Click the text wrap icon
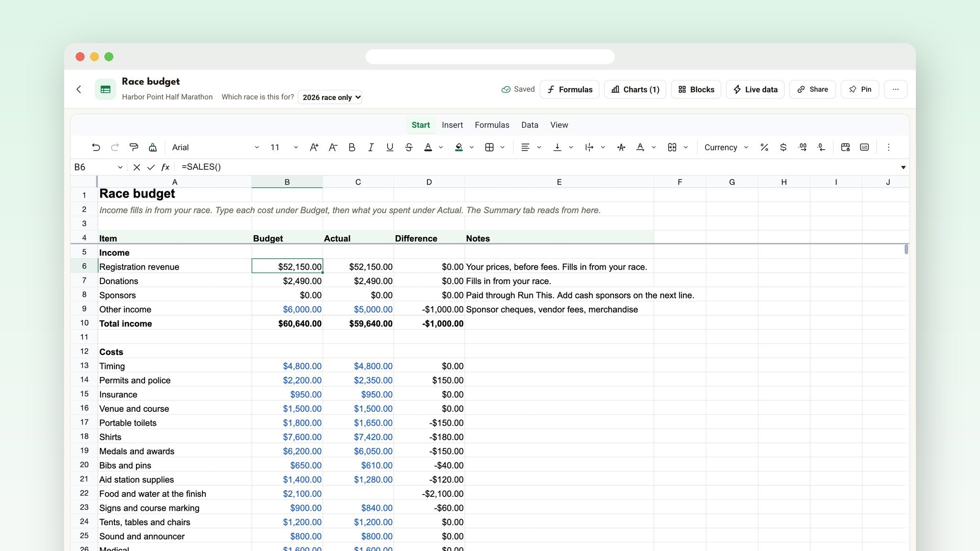The image size is (980, 551). 589,147
